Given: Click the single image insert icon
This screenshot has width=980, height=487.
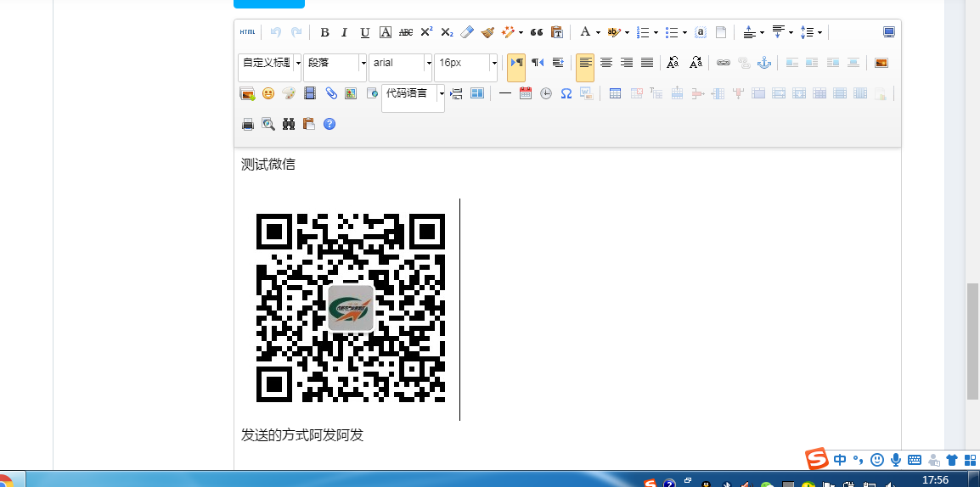Looking at the screenshot, I should pos(881,63).
